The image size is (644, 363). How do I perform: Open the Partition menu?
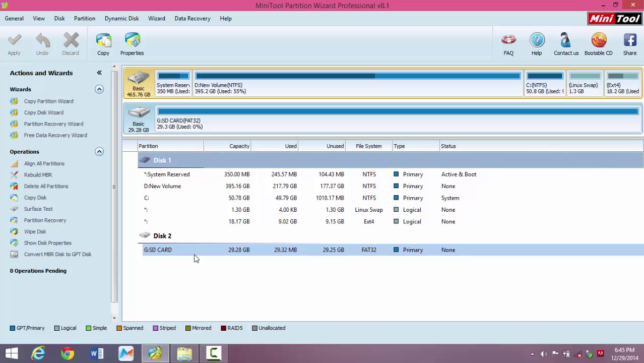pyautogui.click(x=85, y=19)
